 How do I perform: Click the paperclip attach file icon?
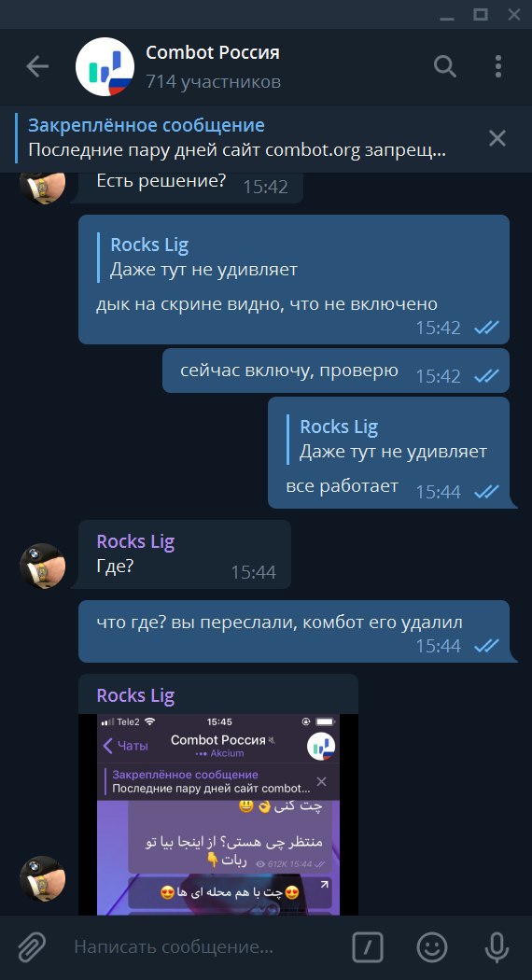coord(31,947)
